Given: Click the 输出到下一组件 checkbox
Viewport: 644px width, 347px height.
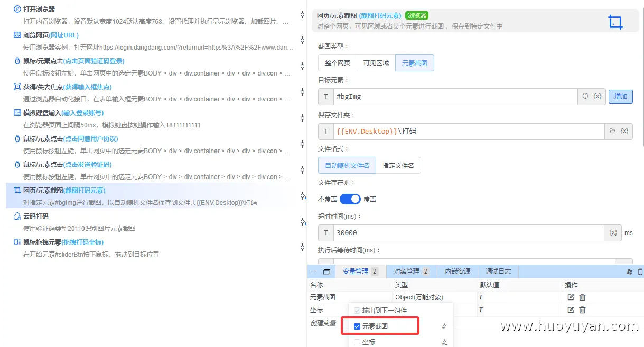Looking at the screenshot, I should click(x=357, y=311).
